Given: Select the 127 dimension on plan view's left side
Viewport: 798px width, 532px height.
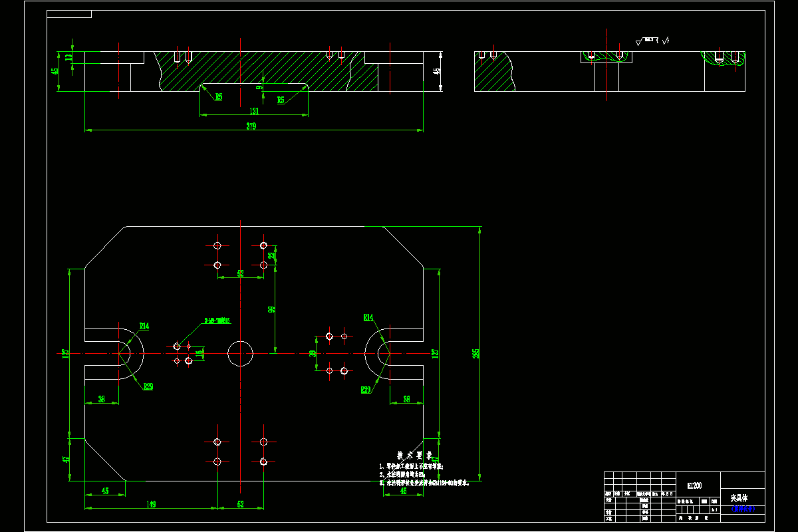Looking at the screenshot, I should (65, 353).
